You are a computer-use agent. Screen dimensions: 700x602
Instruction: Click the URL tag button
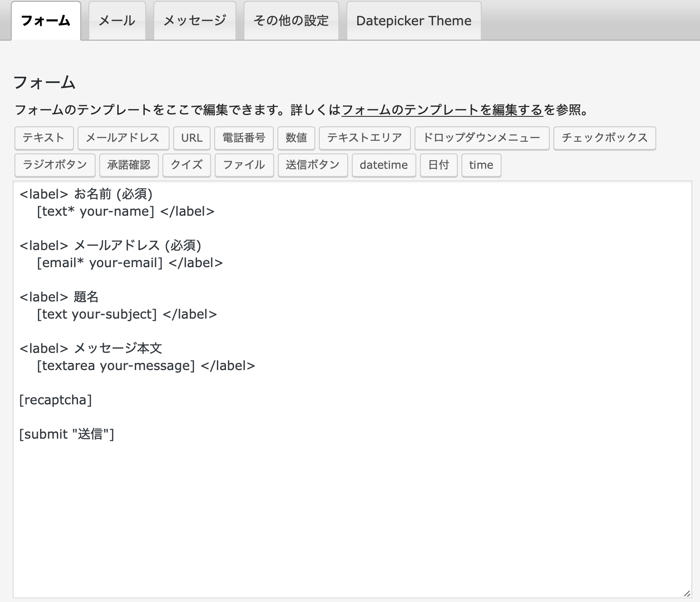coord(192,138)
